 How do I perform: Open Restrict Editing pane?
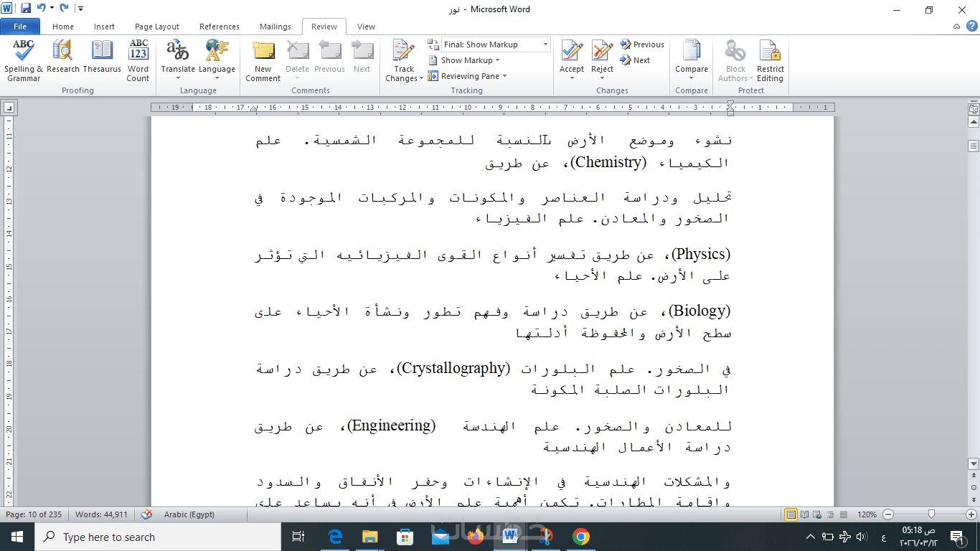[771, 60]
